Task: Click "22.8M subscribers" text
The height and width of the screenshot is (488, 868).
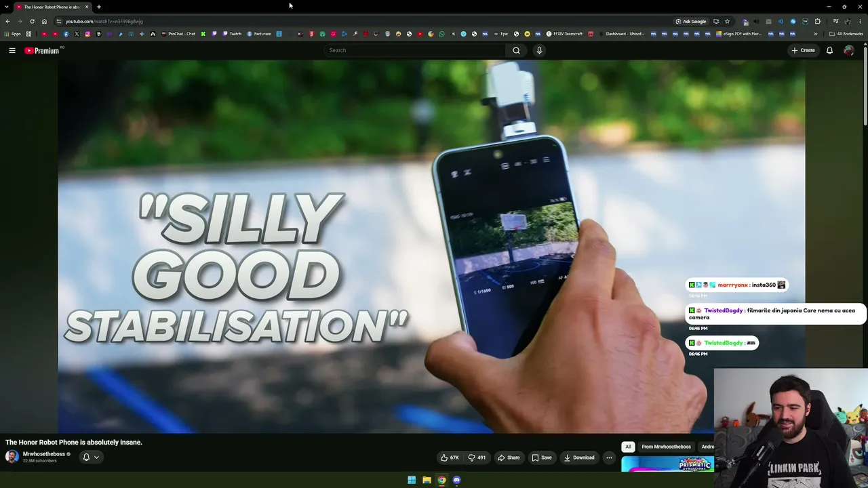Action: [39, 461]
